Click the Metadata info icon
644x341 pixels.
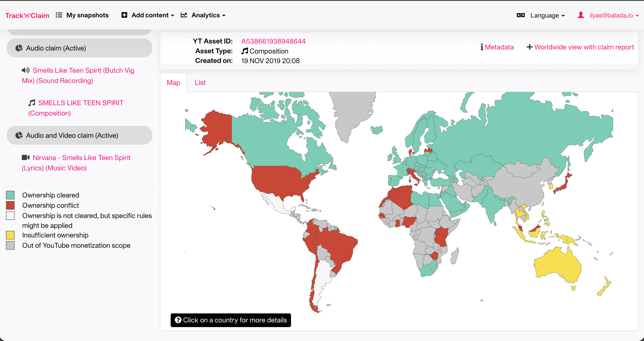[482, 47]
